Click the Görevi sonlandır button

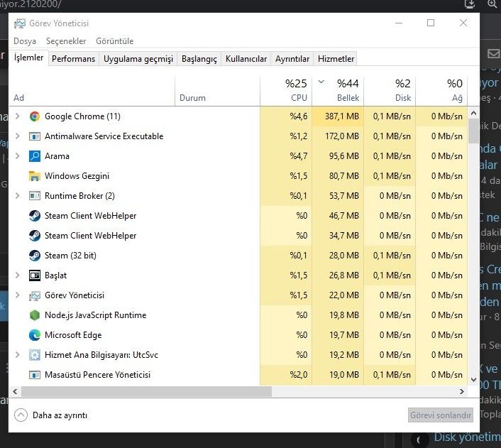pos(441,415)
